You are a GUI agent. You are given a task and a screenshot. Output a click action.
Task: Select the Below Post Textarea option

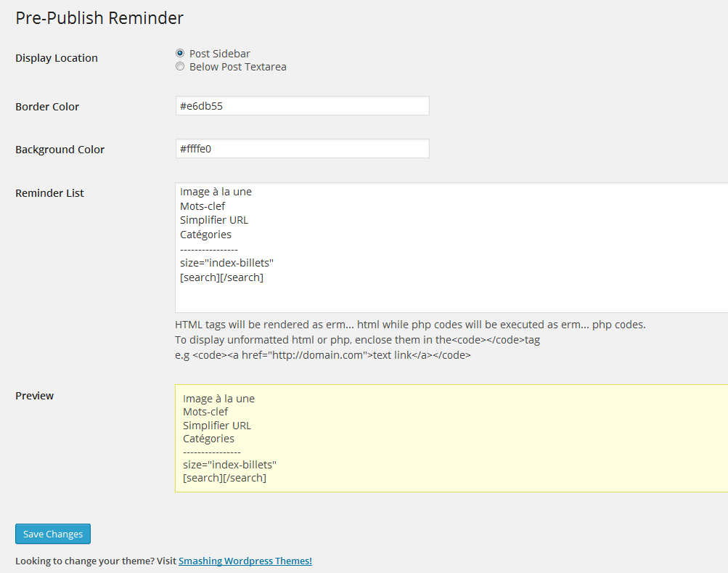(180, 67)
